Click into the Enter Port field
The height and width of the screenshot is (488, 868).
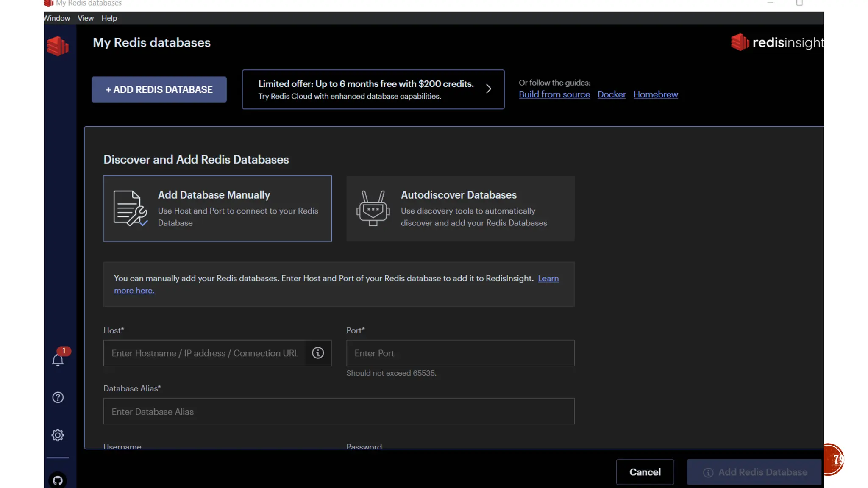click(460, 353)
